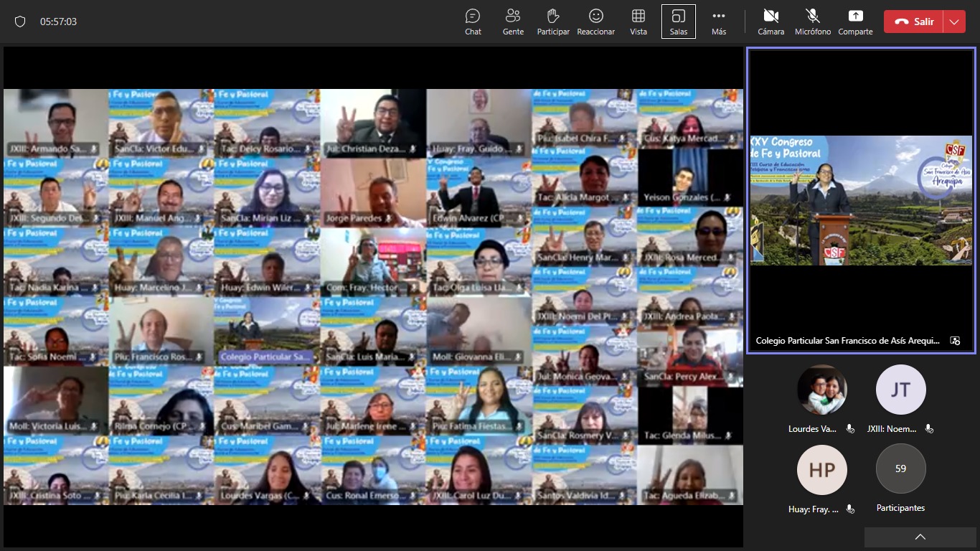Expand the participants strip chevron

point(920,537)
